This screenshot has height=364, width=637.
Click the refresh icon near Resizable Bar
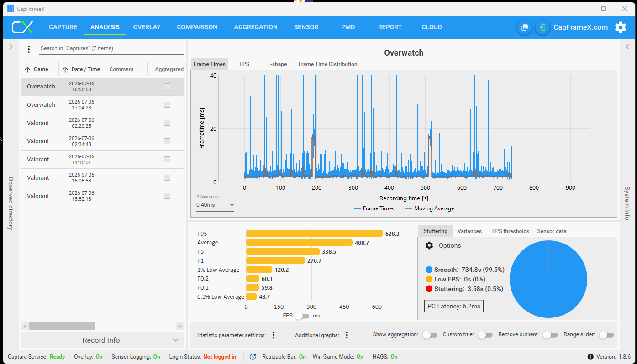(x=253, y=357)
